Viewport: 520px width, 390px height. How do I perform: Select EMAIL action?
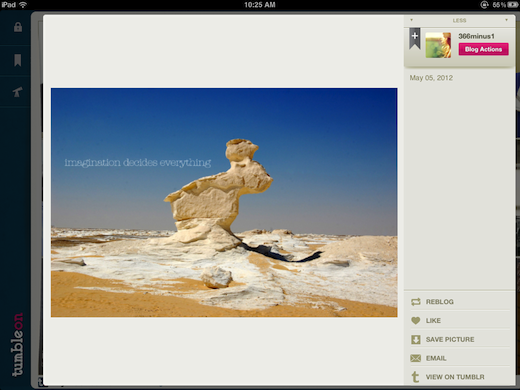click(x=436, y=358)
